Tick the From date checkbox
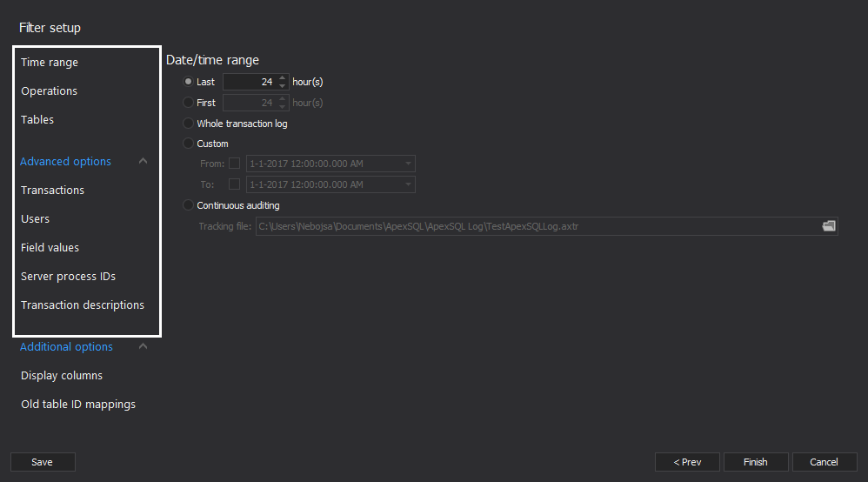The width and height of the screenshot is (868, 482). click(x=234, y=164)
